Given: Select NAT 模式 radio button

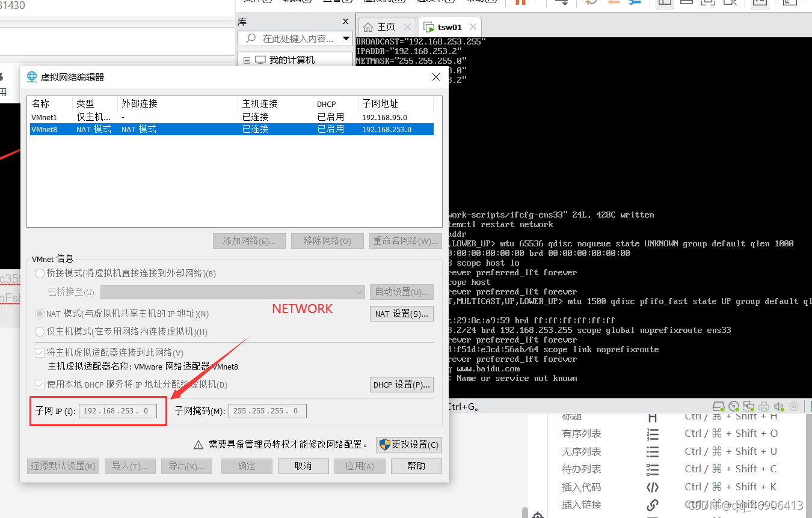Looking at the screenshot, I should pyautogui.click(x=40, y=314).
